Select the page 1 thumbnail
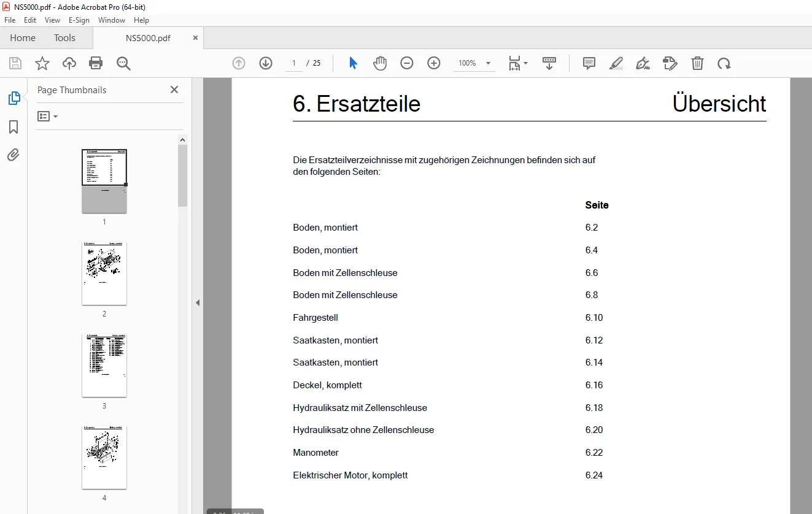This screenshot has height=514, width=812. click(104, 181)
